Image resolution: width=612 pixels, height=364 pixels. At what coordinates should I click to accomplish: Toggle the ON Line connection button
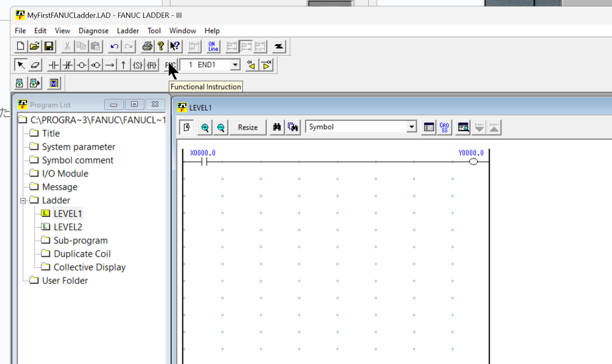[213, 46]
